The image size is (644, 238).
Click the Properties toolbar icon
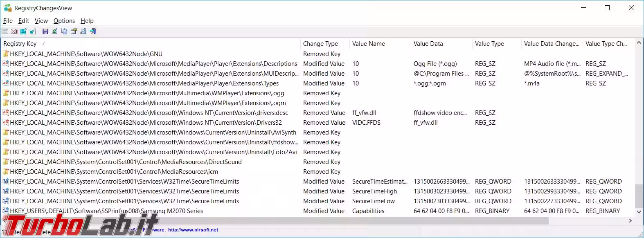74,31
